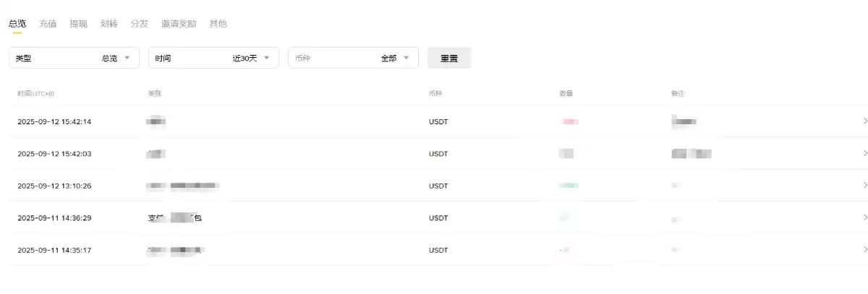The image size is (868, 294).
Task: Switch to the 分发 tab
Action: click(x=139, y=24)
